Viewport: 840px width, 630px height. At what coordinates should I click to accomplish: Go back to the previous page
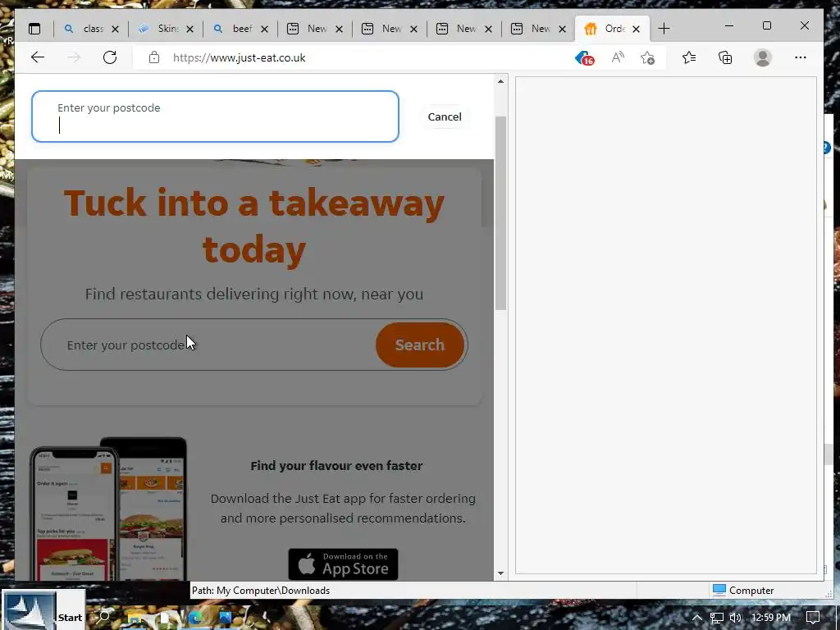(x=38, y=57)
